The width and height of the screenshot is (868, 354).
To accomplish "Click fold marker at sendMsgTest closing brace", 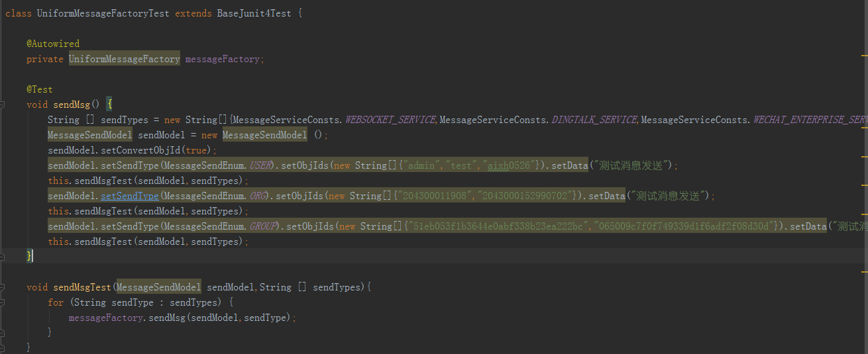I will 3,347.
